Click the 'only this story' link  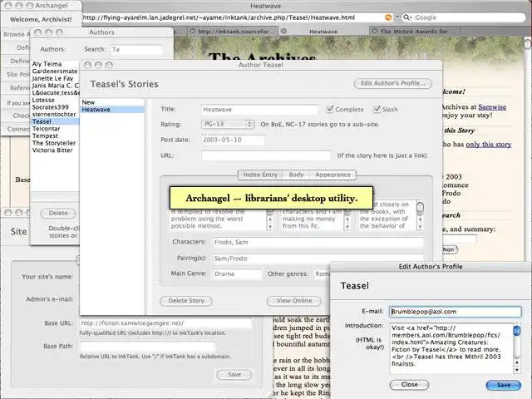488,144
